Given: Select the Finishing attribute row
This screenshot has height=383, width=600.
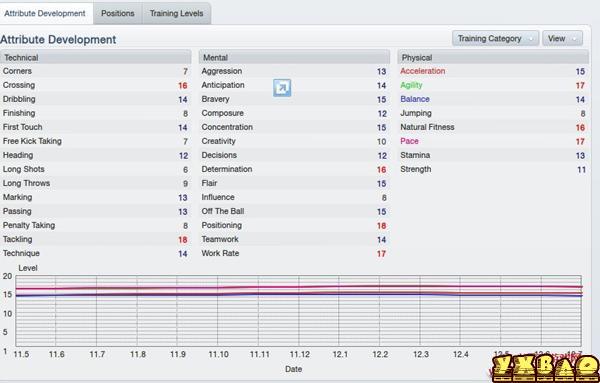Looking at the screenshot, I should click(x=96, y=113).
